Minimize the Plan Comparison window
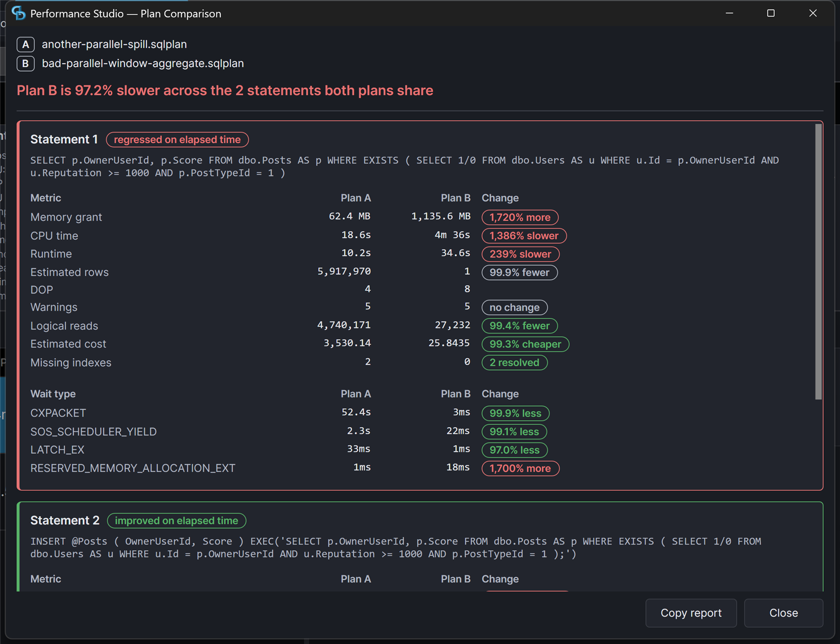This screenshot has height=644, width=840. tap(729, 13)
